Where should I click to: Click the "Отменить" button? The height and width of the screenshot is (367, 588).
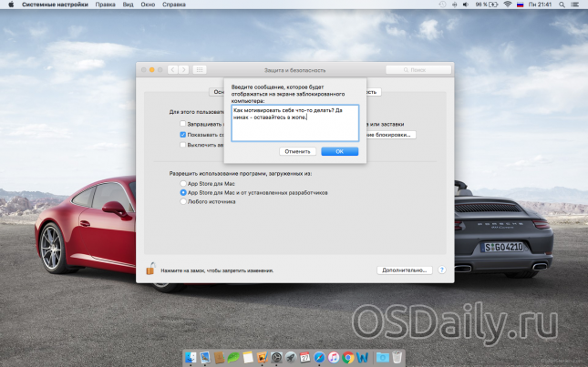click(x=297, y=151)
